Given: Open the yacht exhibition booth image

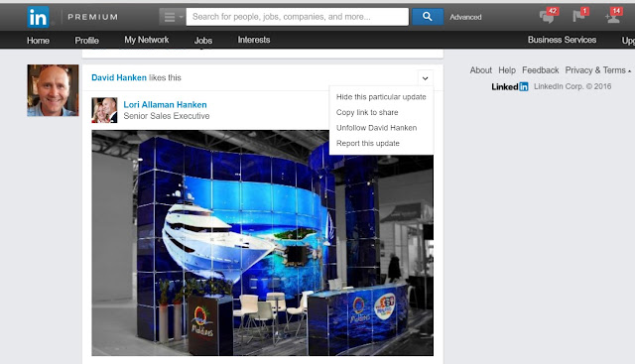Looking at the screenshot, I should pos(262,243).
